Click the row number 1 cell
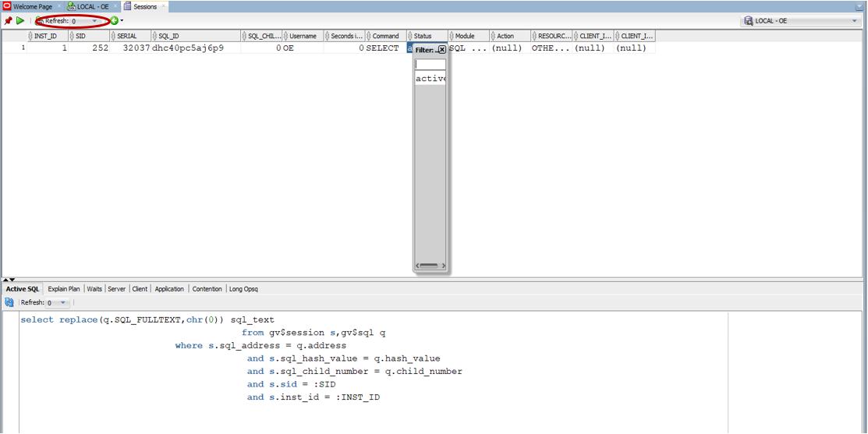The width and height of the screenshot is (868, 434). tap(14, 48)
